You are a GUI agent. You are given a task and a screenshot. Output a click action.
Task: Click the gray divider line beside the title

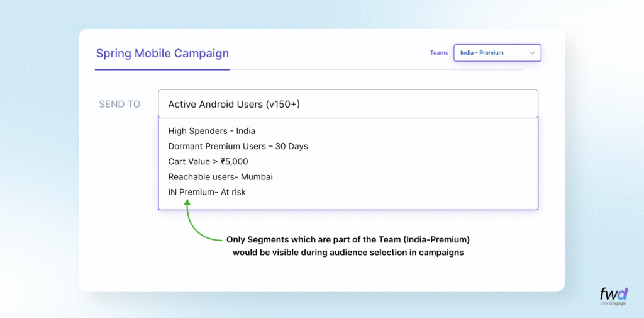(376, 69)
